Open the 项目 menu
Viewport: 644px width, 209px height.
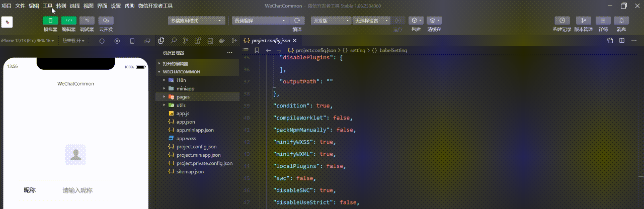point(7,6)
